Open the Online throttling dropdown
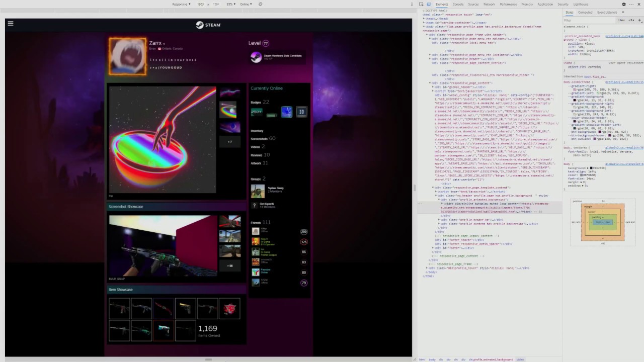The width and height of the screenshot is (644, 362). (x=246, y=4)
